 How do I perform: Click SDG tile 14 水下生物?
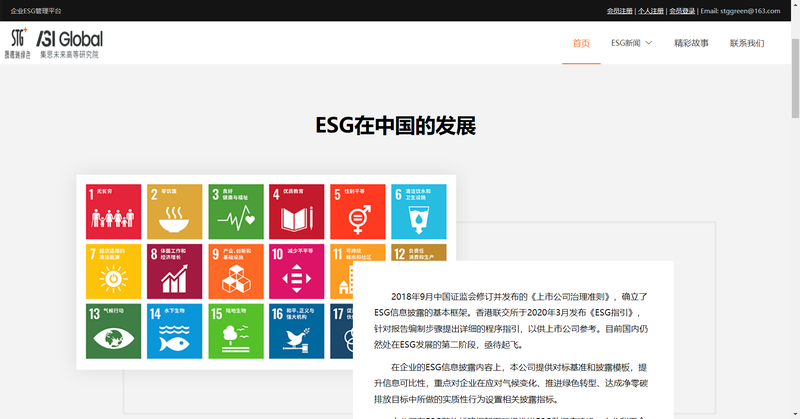(x=174, y=331)
